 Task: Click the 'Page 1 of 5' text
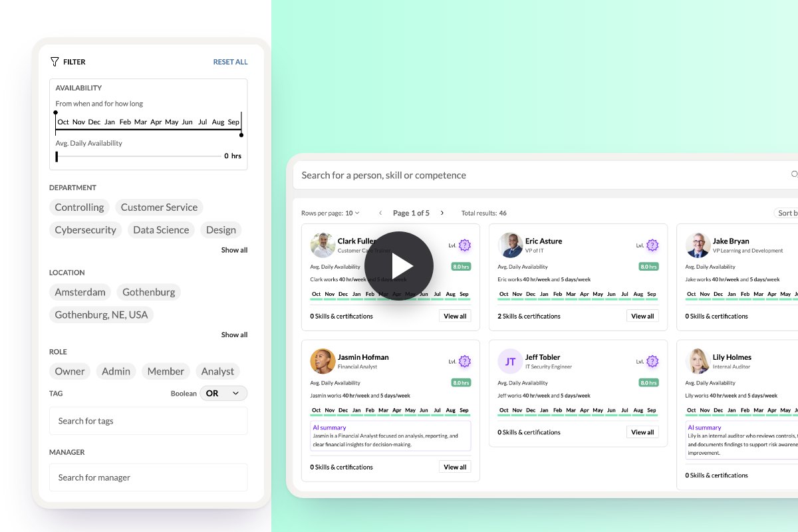[411, 213]
